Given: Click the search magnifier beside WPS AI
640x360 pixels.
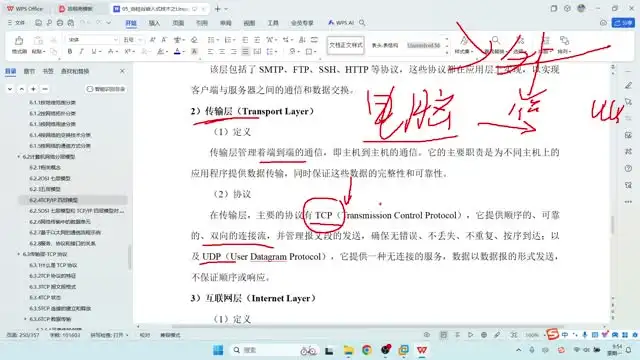Looking at the screenshot, I should [362, 23].
